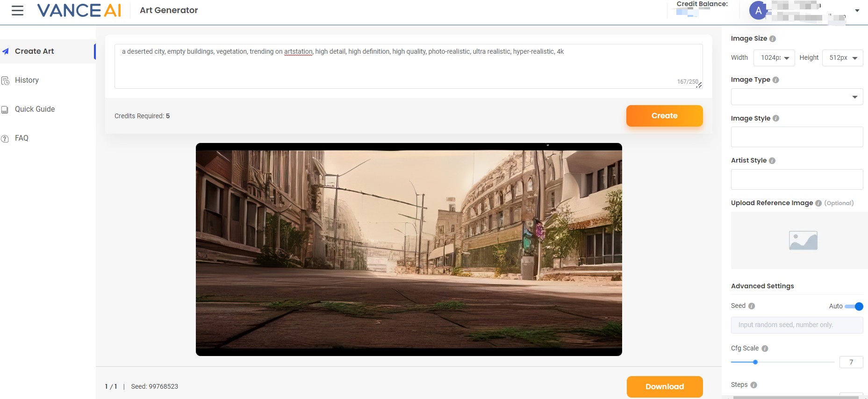Click the Credit Balance label

[x=702, y=4]
